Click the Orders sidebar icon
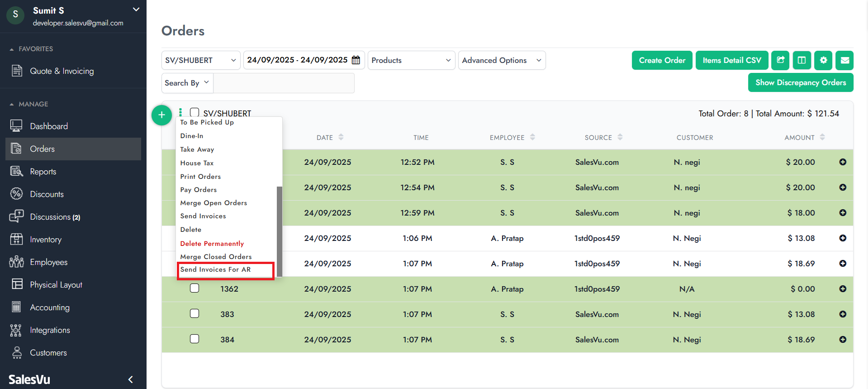868x389 pixels. point(16,149)
